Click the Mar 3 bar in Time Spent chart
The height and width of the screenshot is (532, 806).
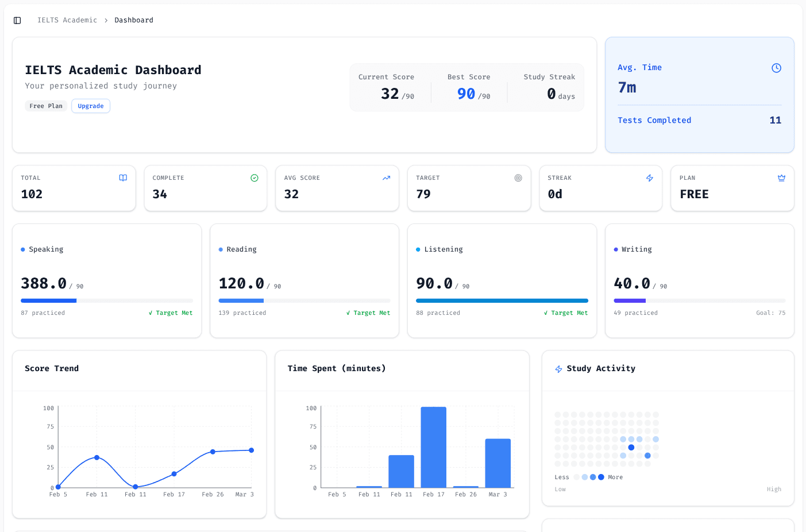tap(498, 463)
